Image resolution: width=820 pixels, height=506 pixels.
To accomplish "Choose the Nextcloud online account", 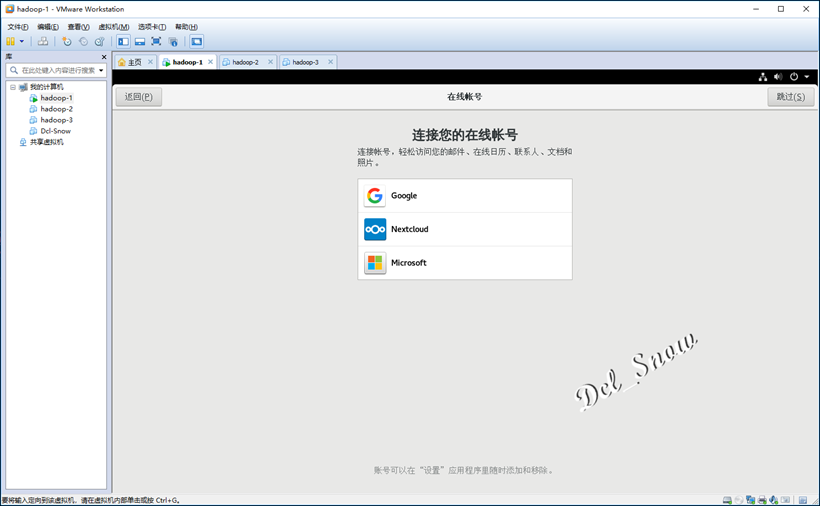I will click(465, 229).
